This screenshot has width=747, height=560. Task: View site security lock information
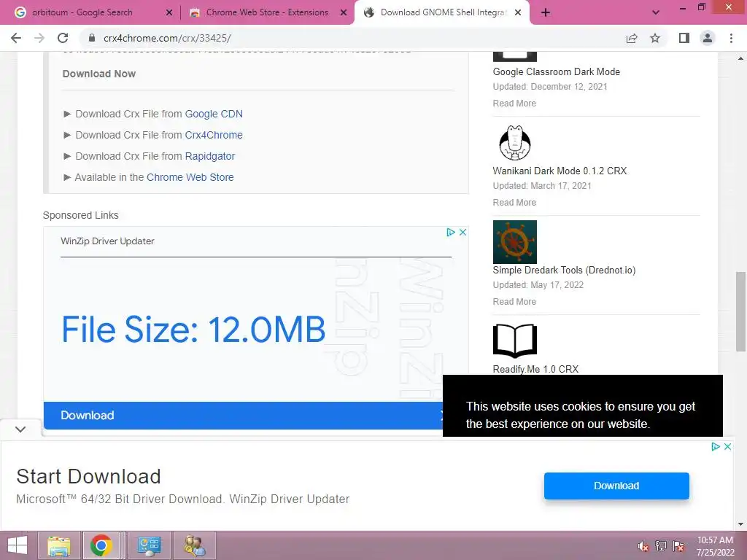point(92,38)
